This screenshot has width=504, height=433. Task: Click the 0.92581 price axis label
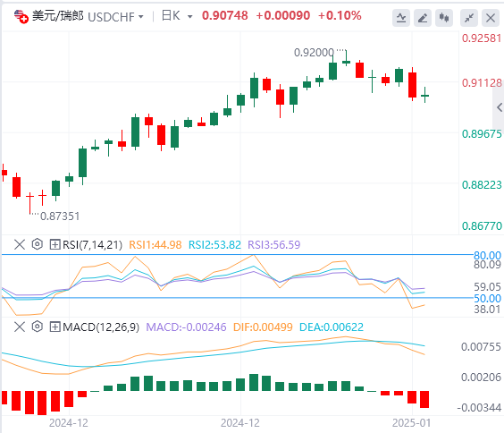[x=482, y=38]
